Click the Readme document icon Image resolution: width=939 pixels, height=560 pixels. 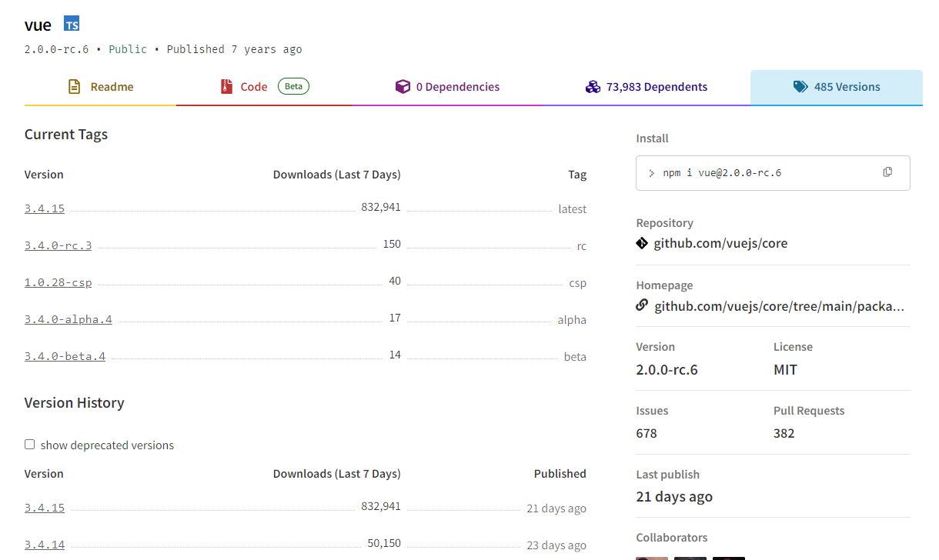74,87
